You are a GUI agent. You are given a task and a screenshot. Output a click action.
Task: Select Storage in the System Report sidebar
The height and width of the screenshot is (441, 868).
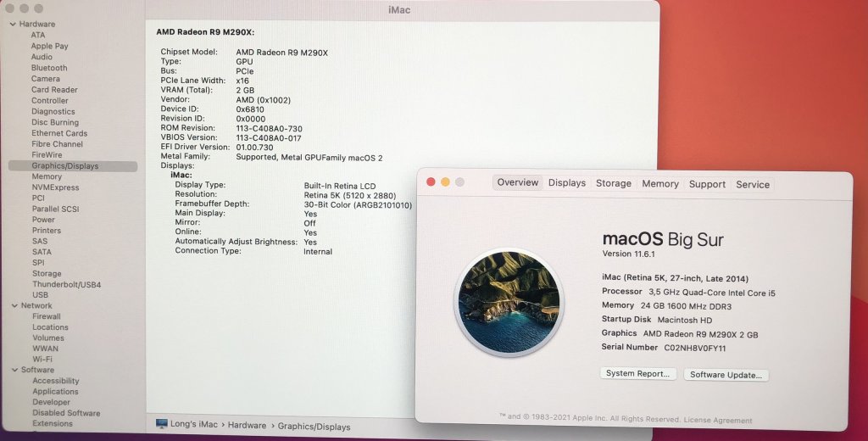(47, 274)
